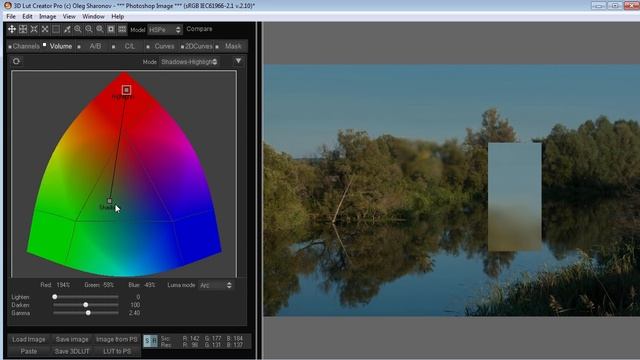This screenshot has width=640, height=360.
Task: Open the Edit menu
Action: [x=27, y=17]
